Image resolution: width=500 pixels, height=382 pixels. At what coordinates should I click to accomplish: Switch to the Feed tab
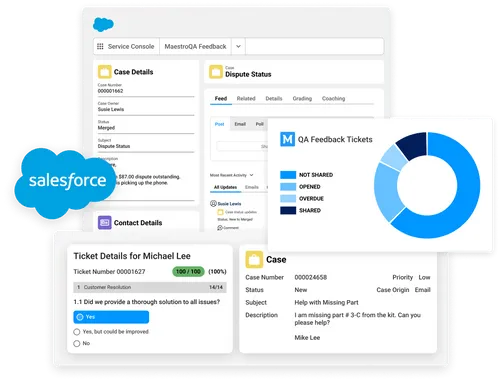click(x=221, y=98)
